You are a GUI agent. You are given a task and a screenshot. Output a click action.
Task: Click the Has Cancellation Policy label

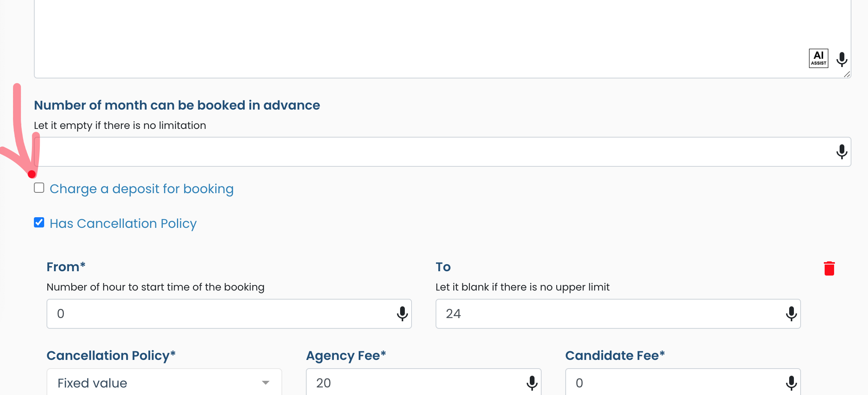pyautogui.click(x=123, y=224)
